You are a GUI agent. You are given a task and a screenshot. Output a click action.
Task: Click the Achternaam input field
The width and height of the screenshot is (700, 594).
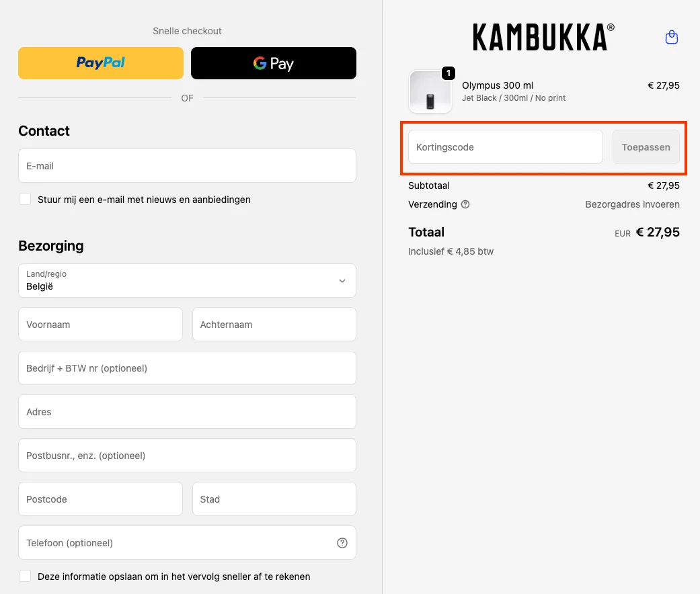coord(274,325)
